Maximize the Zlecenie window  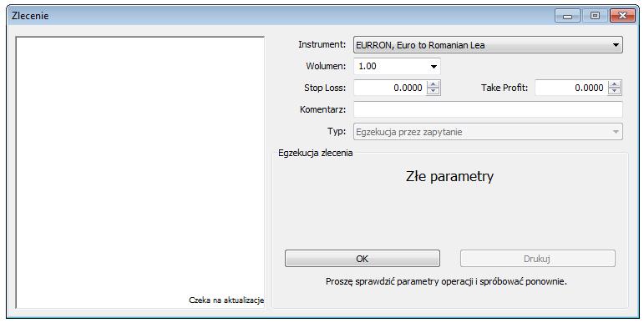pos(595,16)
